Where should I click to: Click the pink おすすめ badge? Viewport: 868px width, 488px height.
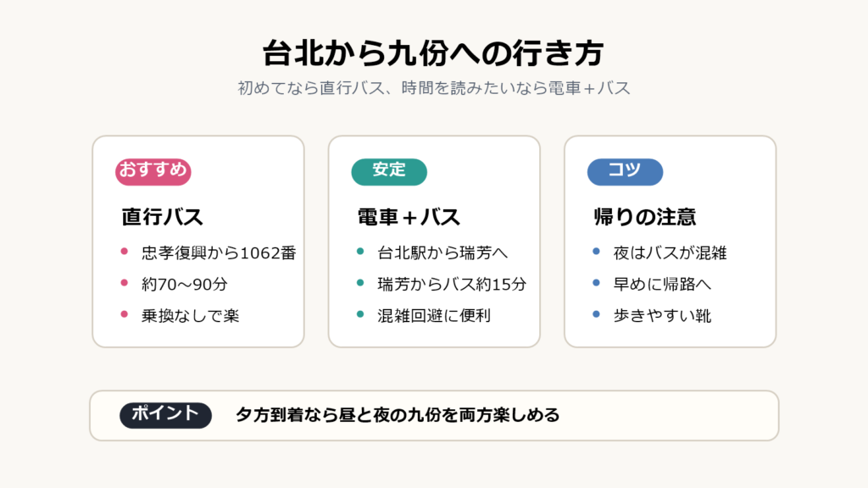[153, 171]
